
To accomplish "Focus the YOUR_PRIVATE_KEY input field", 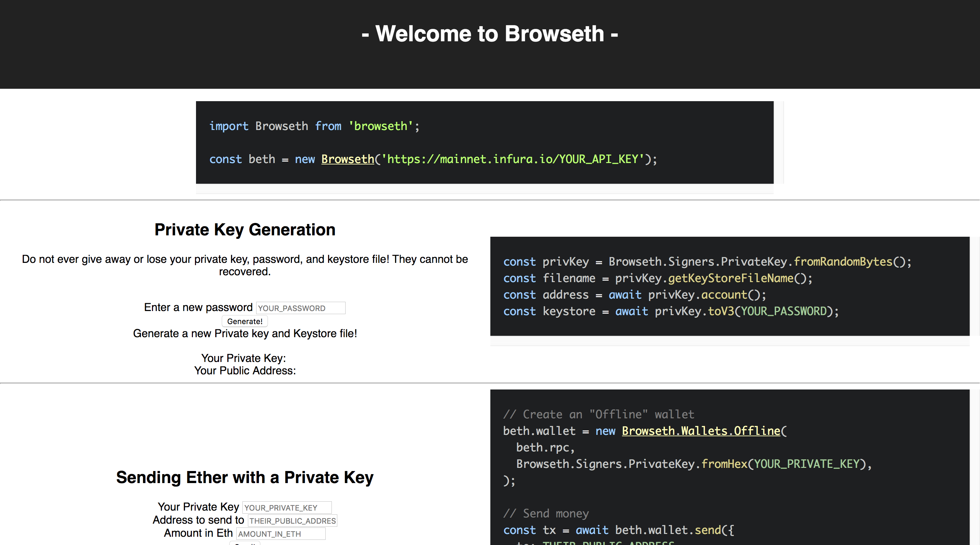I will click(x=287, y=507).
